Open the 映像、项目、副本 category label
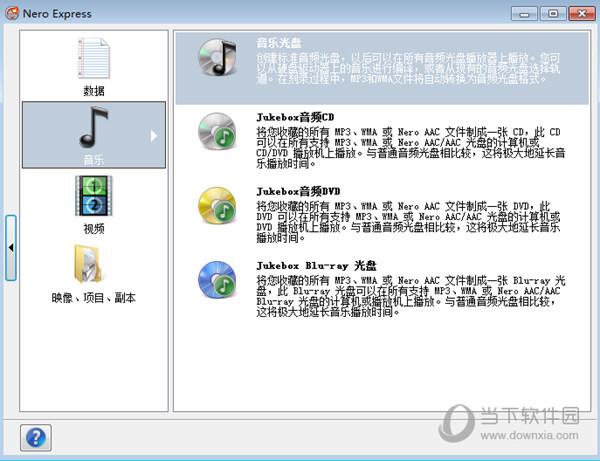This screenshot has width=600, height=461. click(x=93, y=298)
